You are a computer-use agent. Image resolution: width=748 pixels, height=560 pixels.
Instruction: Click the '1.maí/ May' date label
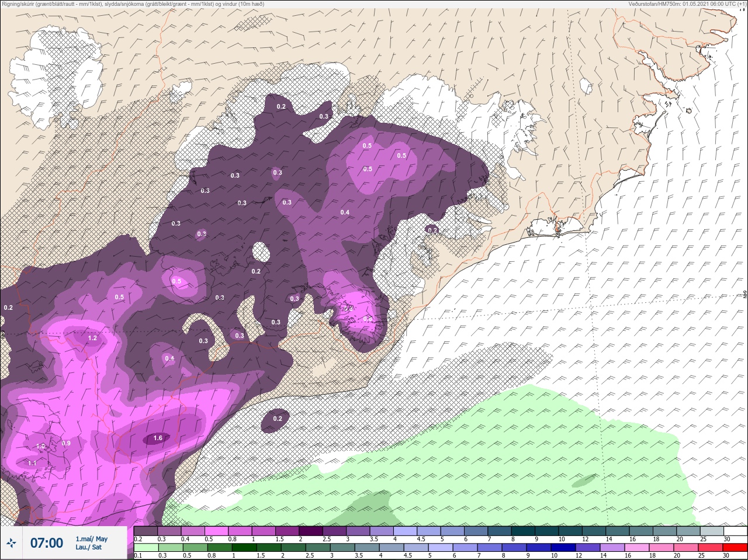91,539
